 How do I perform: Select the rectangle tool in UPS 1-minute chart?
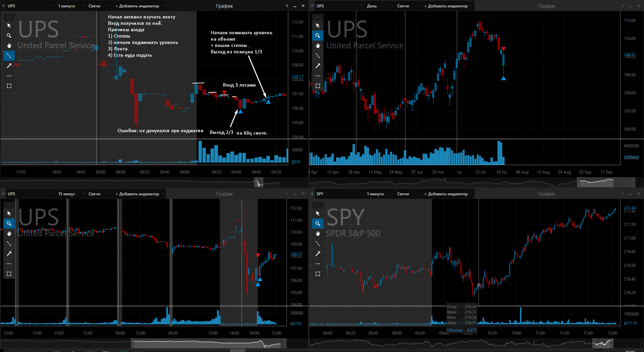pos(9,86)
